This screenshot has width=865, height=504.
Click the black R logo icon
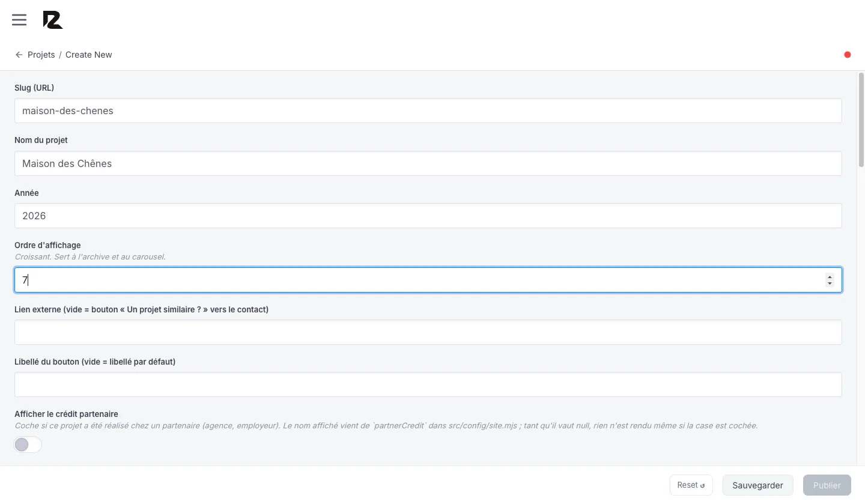[x=53, y=20]
